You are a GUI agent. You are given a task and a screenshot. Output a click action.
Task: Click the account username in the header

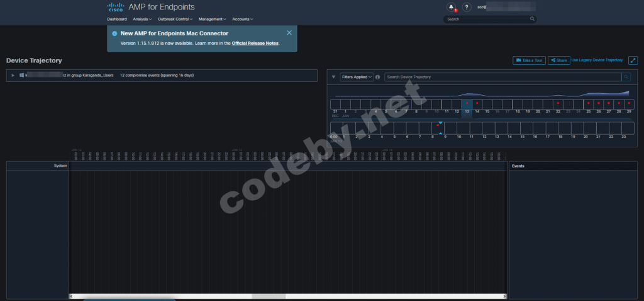click(506, 7)
